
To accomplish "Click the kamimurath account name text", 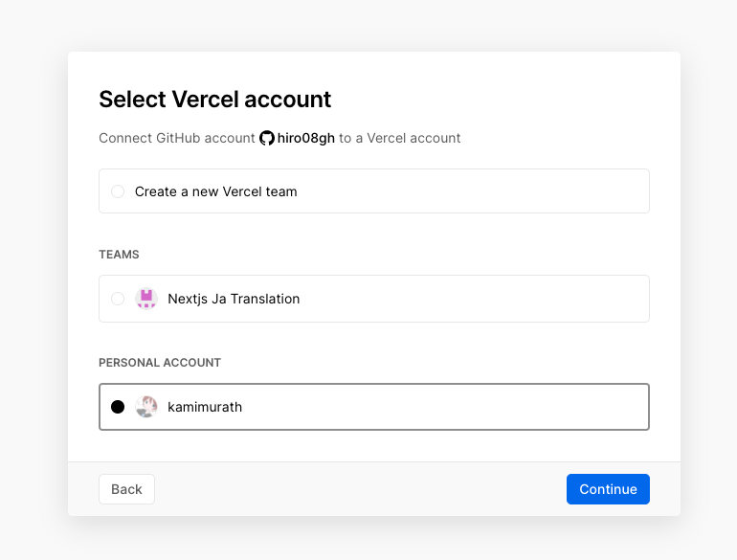I will 205,407.
